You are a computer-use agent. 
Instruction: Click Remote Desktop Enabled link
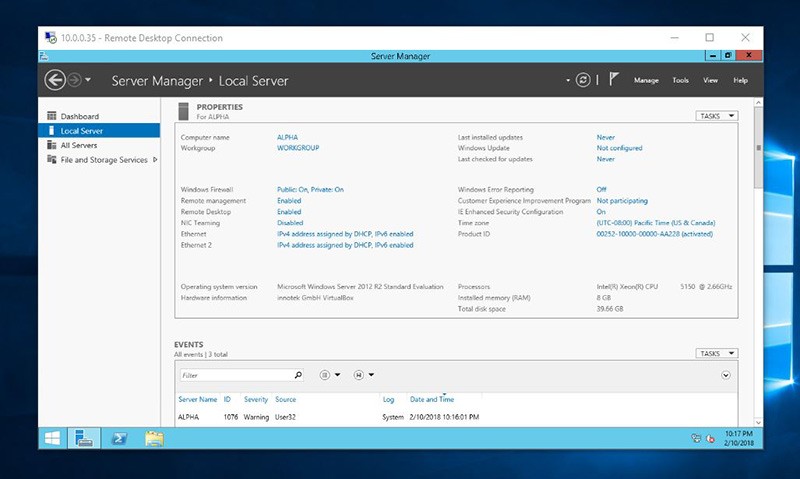coord(289,212)
